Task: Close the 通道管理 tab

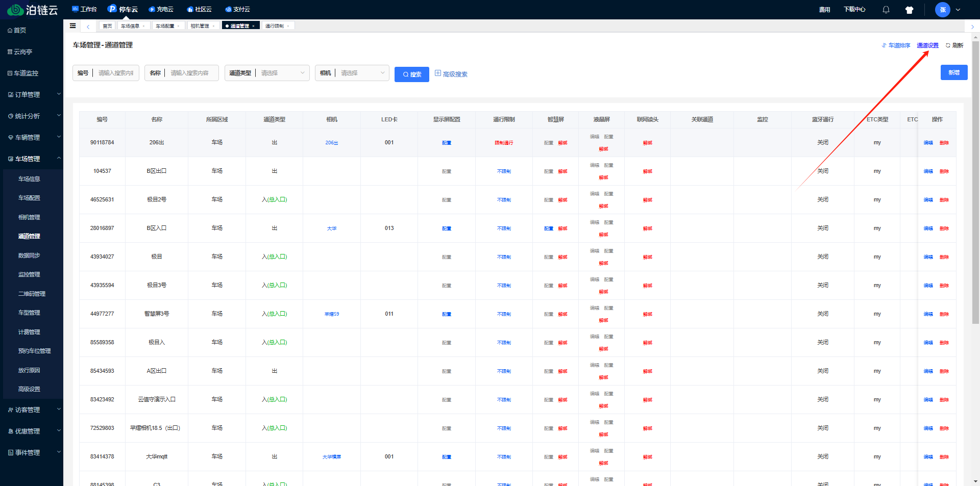Action: (x=254, y=26)
